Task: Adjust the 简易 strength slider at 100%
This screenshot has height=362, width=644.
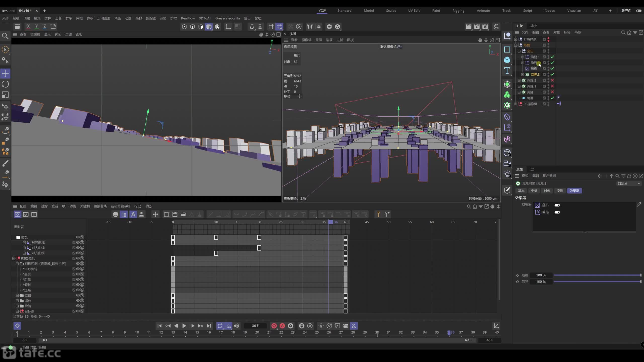Action: coord(597,282)
